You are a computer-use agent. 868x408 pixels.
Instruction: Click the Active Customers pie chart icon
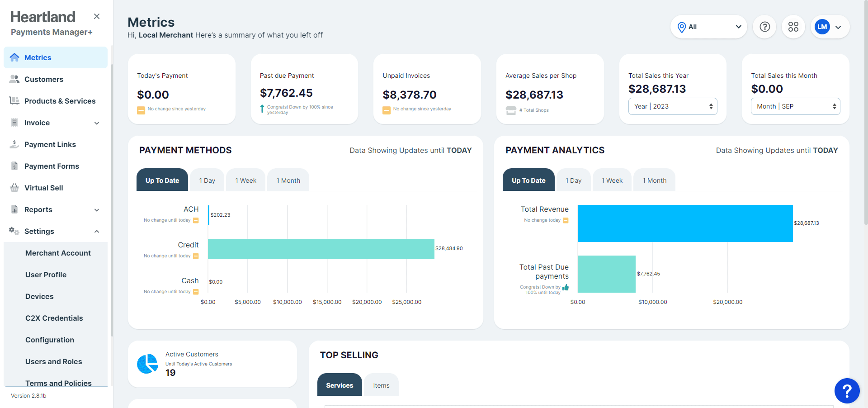147,364
